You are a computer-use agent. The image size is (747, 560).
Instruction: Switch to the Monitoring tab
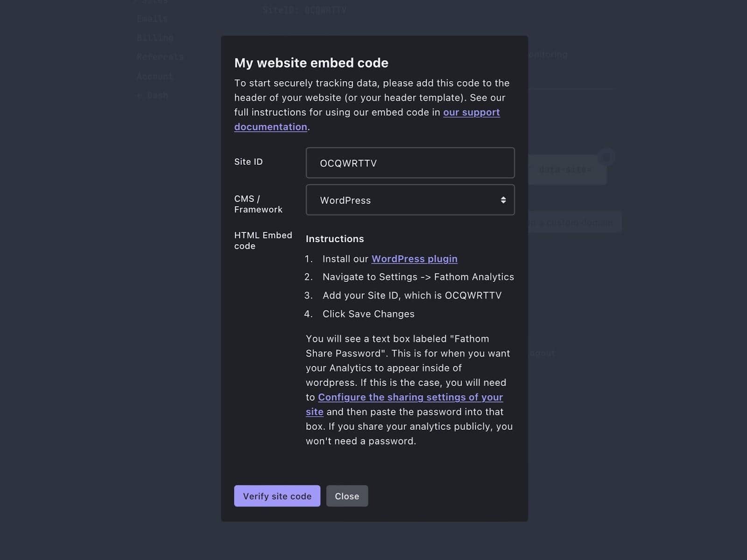[549, 55]
